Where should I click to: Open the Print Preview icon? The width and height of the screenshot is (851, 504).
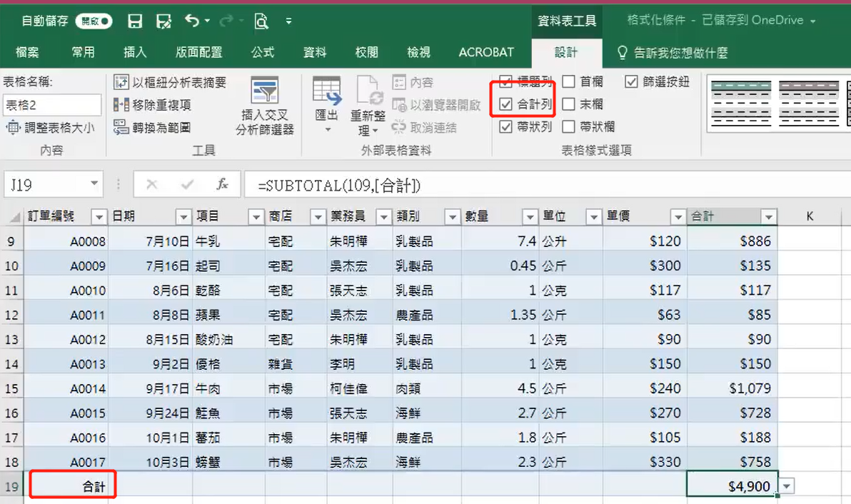pos(261,21)
